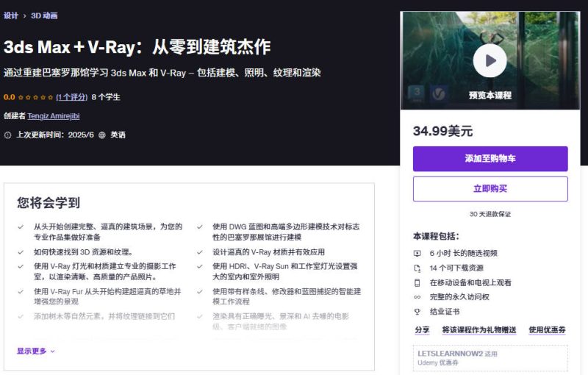
Task: Click the 立即购买 button
Action: (490, 189)
